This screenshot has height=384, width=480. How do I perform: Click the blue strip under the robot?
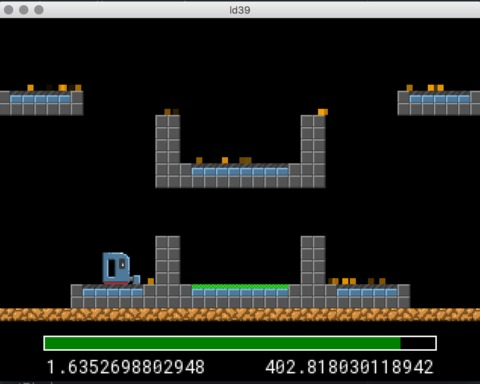113,293
